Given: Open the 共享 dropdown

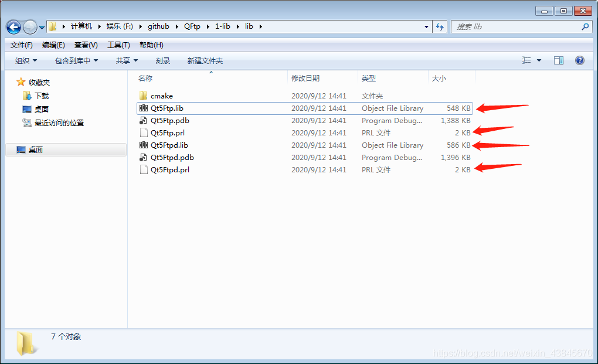Looking at the screenshot, I should coord(127,60).
